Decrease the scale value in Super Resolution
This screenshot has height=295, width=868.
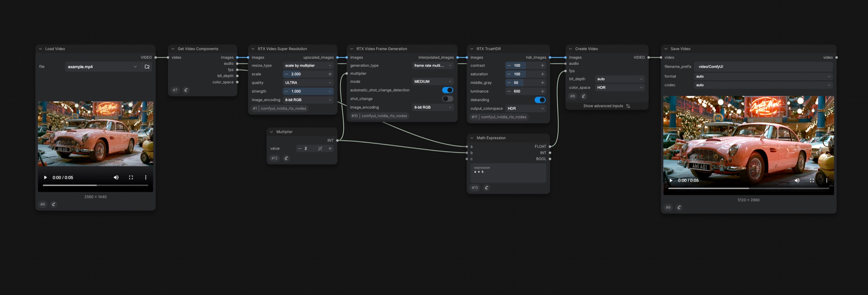(286, 74)
